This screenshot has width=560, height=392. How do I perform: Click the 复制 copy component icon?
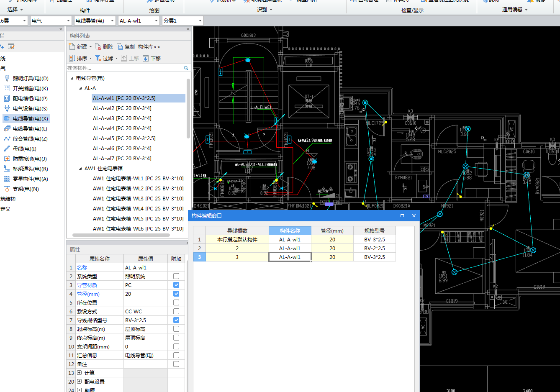tap(120, 46)
